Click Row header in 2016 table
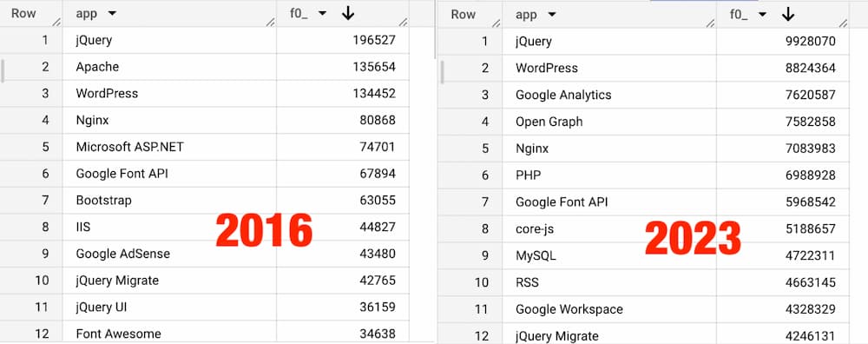This screenshot has height=344, width=868. tap(23, 14)
